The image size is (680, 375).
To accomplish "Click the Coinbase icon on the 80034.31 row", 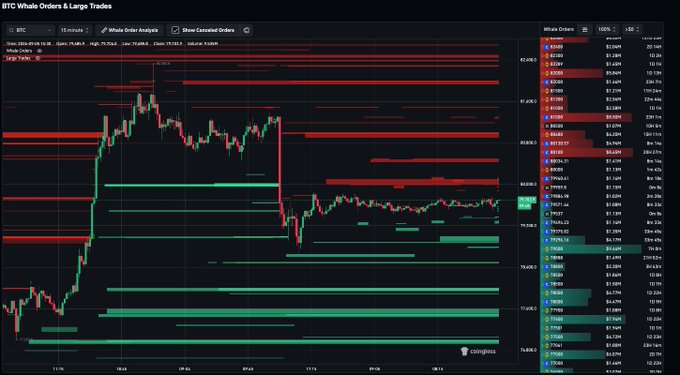I will [x=547, y=161].
